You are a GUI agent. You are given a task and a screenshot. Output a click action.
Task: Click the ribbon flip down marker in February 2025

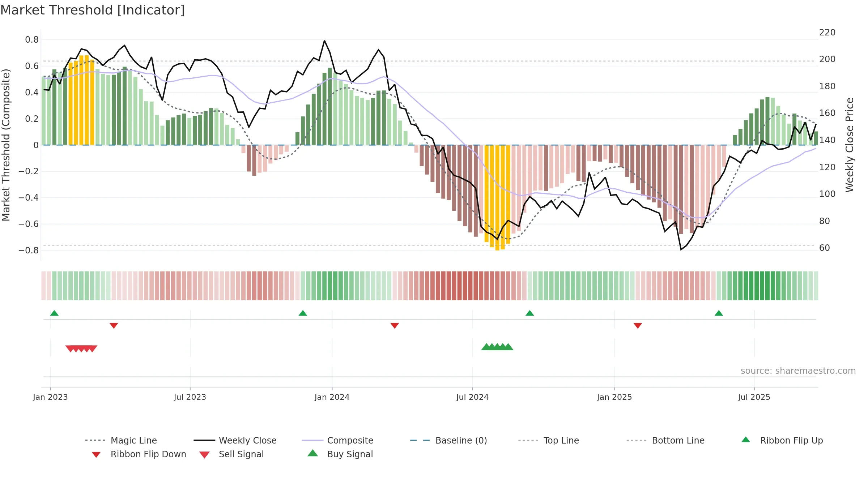[638, 326]
